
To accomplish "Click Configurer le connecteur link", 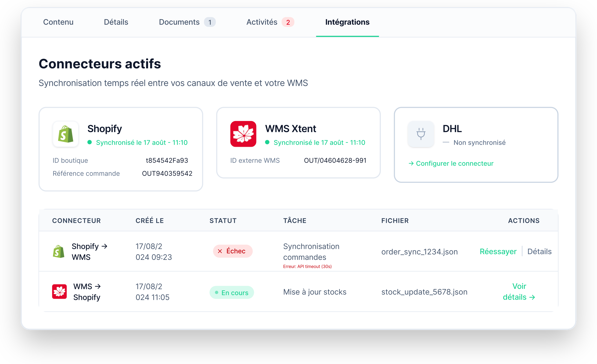I will click(455, 164).
